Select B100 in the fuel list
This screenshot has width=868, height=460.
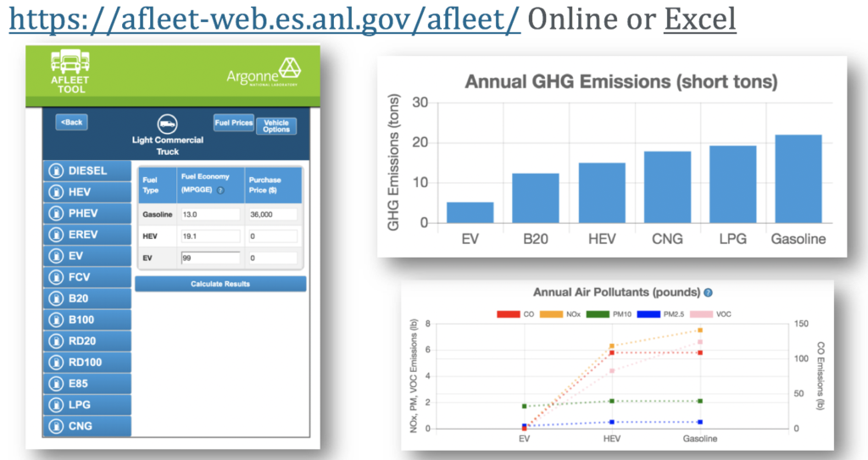[x=87, y=320]
